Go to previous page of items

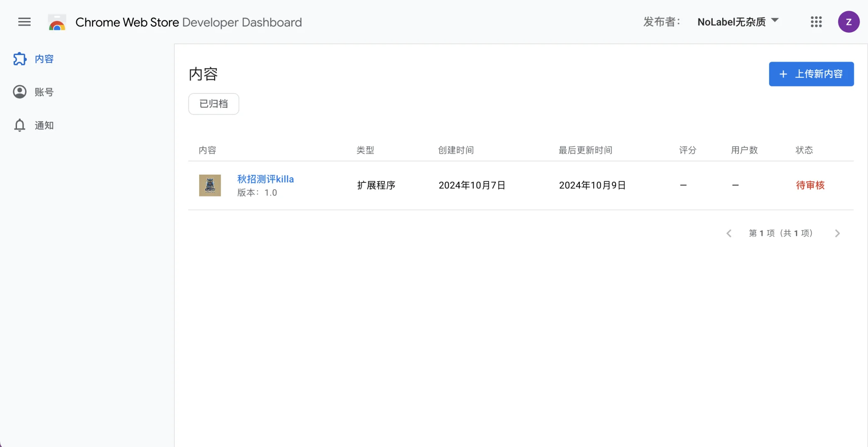(729, 233)
